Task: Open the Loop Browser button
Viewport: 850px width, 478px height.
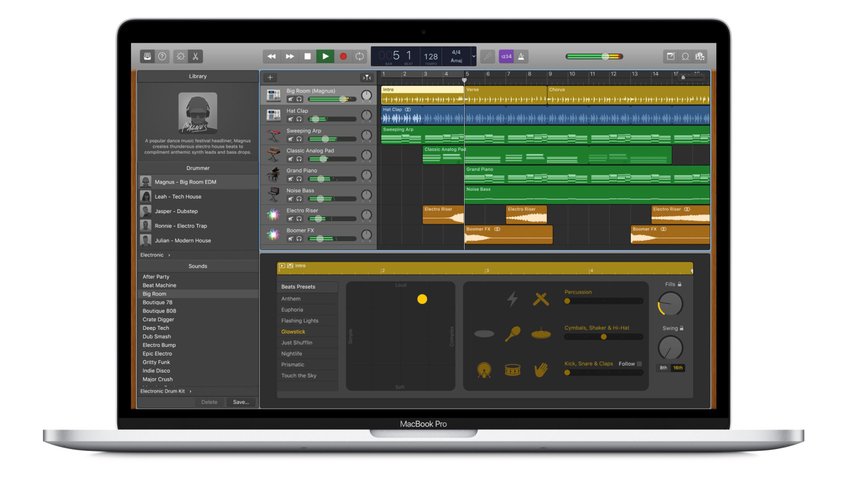Action: (x=685, y=56)
